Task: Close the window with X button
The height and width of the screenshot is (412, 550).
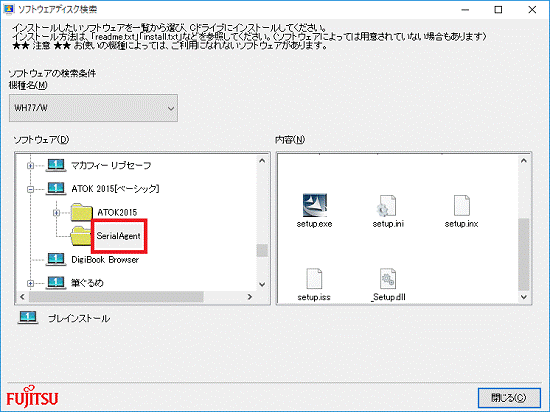Action: tap(532, 9)
